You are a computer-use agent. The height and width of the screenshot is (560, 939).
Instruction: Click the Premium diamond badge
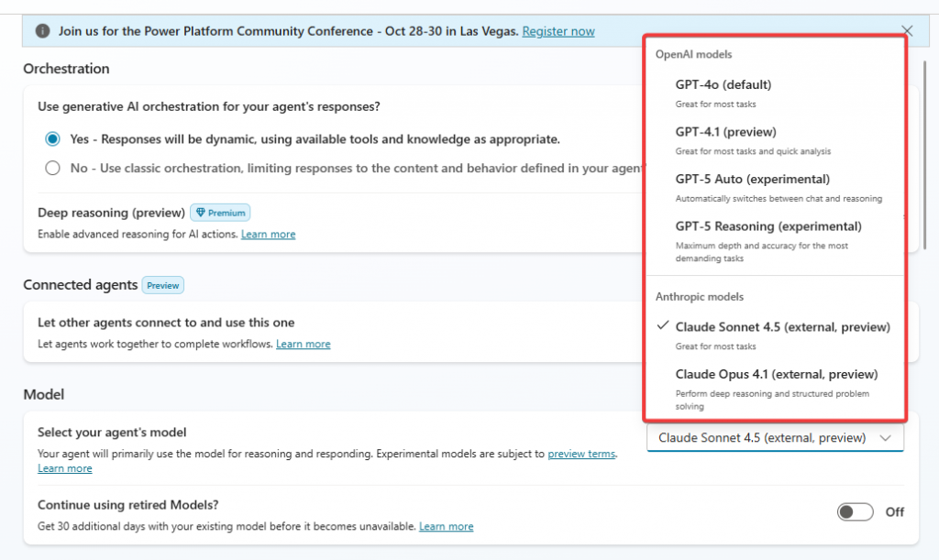click(220, 213)
